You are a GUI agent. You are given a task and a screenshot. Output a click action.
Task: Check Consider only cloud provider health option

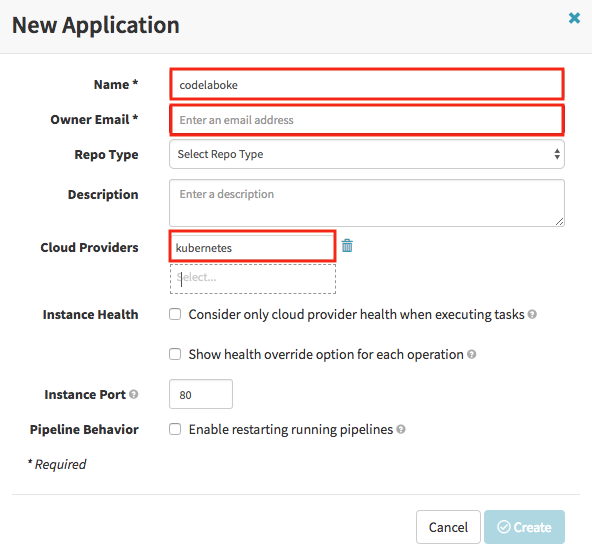click(x=175, y=314)
